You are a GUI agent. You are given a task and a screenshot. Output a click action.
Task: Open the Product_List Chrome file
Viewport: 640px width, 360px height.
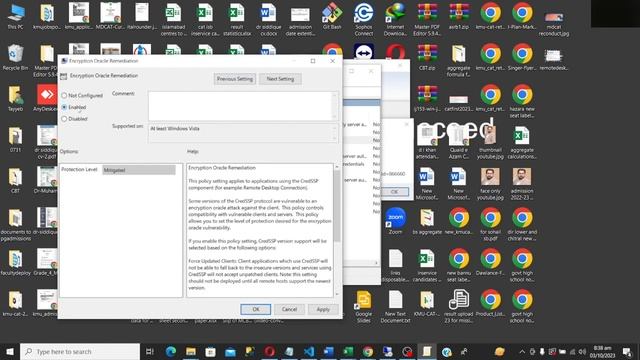pos(490,303)
